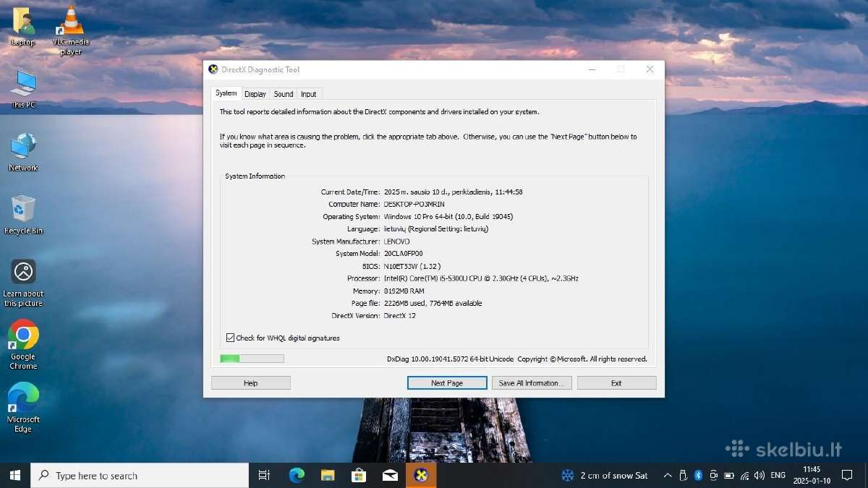Switch ENG input language indicator
868x488 pixels.
coord(778,475)
